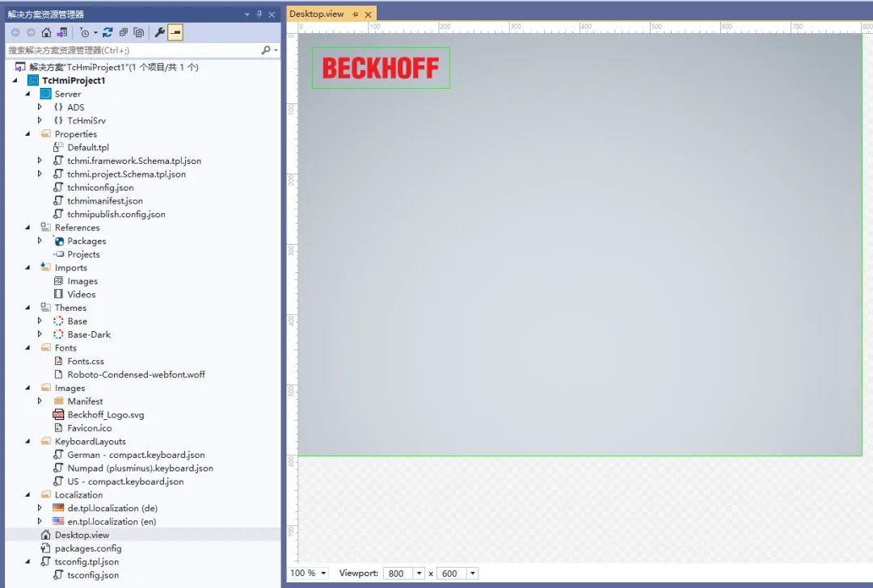Select the Images import icon
873x588 pixels.
[x=58, y=281]
